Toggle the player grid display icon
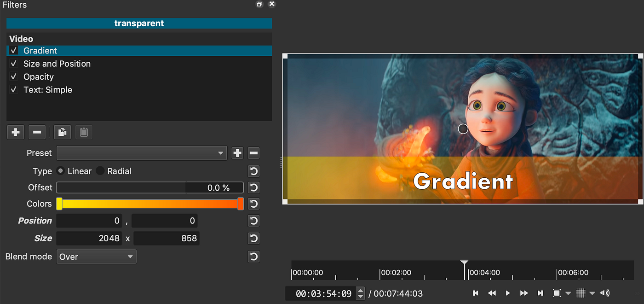Image resolution: width=644 pixels, height=304 pixels. [581, 293]
